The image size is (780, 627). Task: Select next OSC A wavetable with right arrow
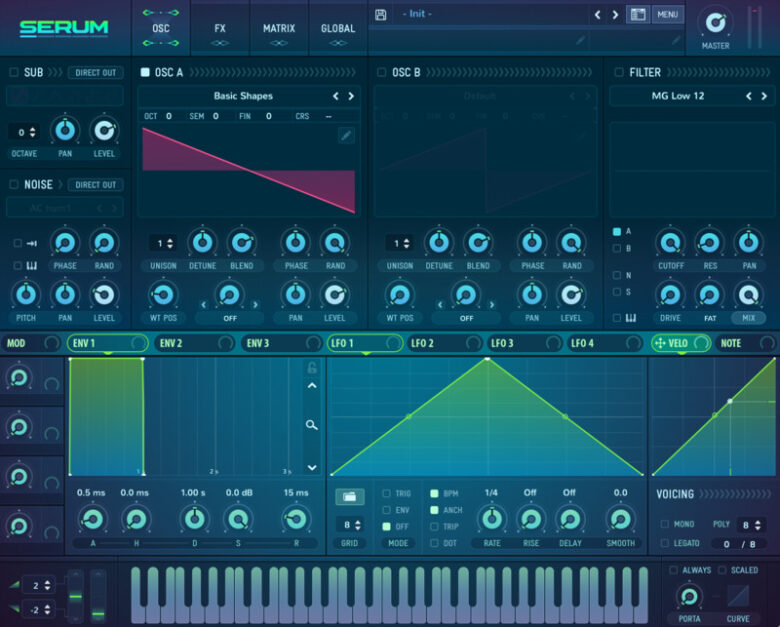[351, 96]
